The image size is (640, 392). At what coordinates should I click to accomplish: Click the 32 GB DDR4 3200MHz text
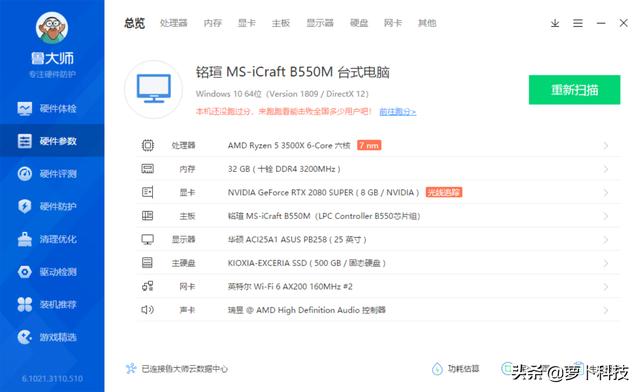(284, 169)
